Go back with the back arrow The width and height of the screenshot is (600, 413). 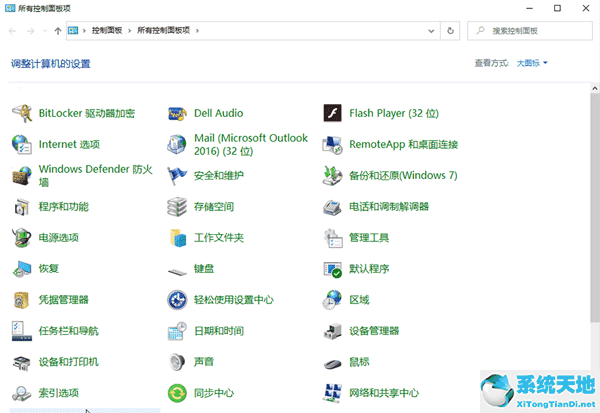12,31
